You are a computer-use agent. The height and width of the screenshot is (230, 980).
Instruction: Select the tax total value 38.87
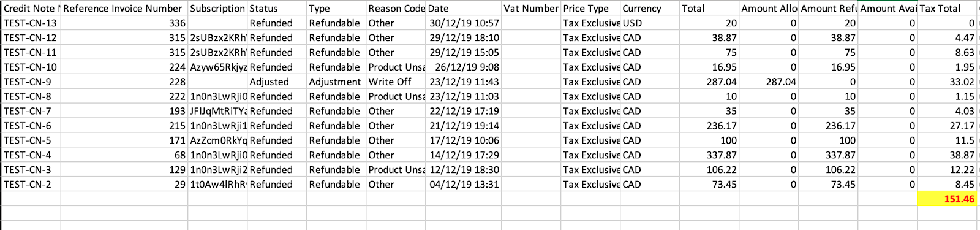click(x=948, y=155)
